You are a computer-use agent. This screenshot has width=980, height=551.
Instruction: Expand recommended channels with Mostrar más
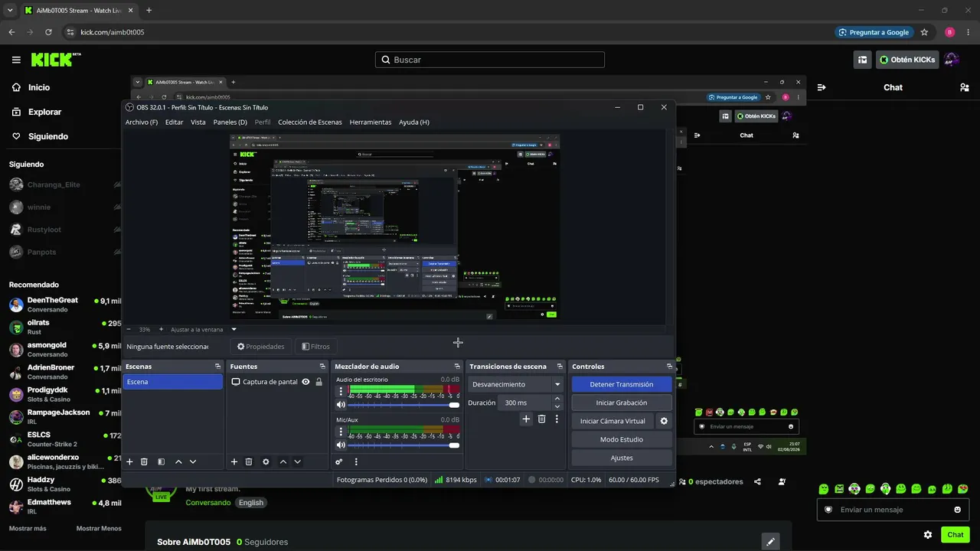[28, 528]
